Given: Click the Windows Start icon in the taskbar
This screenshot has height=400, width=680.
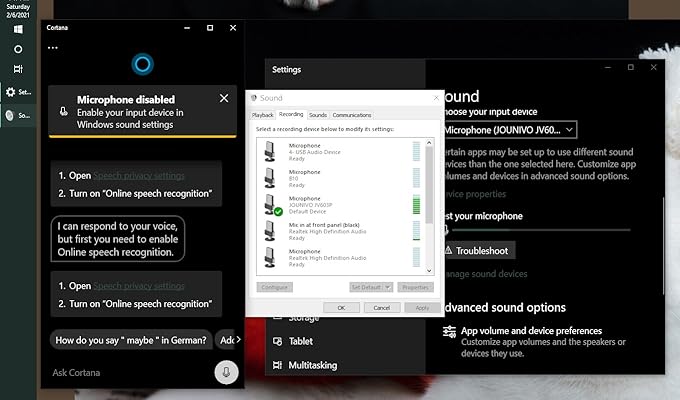Looking at the screenshot, I should point(17,27).
